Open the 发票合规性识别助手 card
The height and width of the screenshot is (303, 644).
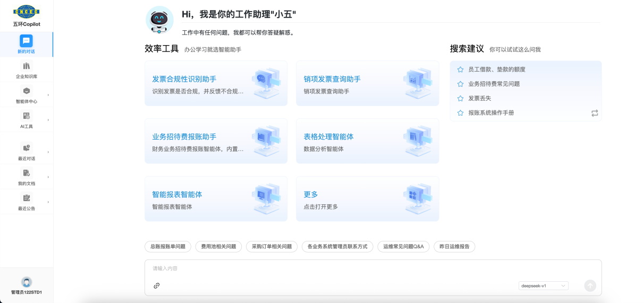pyautogui.click(x=216, y=83)
